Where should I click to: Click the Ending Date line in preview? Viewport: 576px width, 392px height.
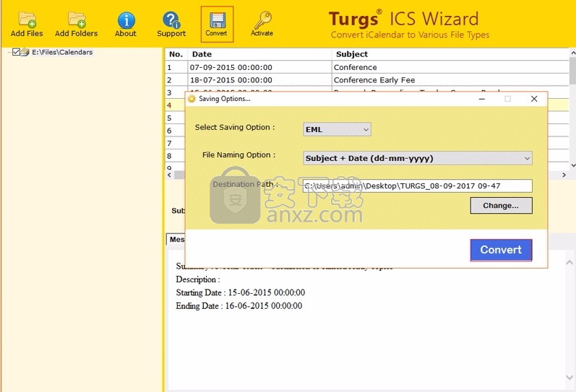[x=238, y=306]
